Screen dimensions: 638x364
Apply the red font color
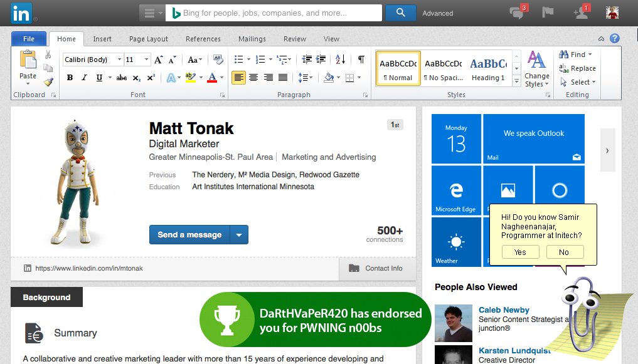[212, 78]
